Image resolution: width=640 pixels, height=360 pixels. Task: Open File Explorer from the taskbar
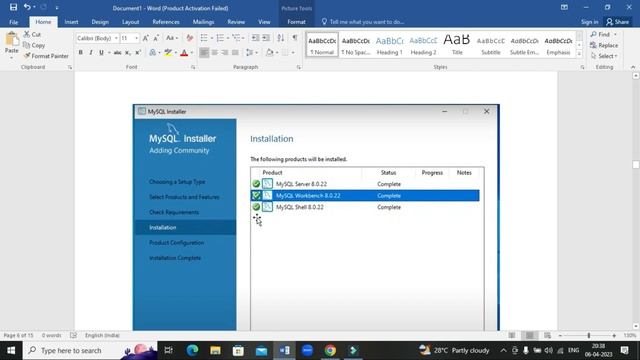[x=216, y=350]
